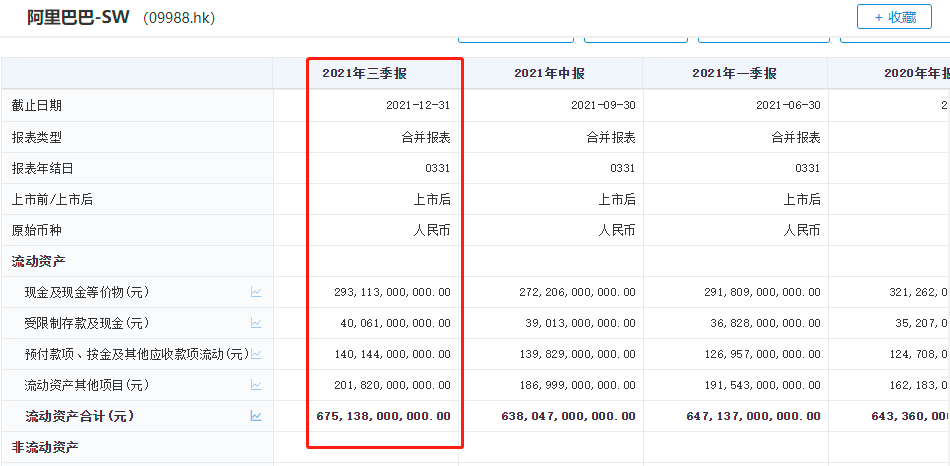Click value 140,144,000,000.00
This screenshot has height=466, width=950.
(x=393, y=354)
